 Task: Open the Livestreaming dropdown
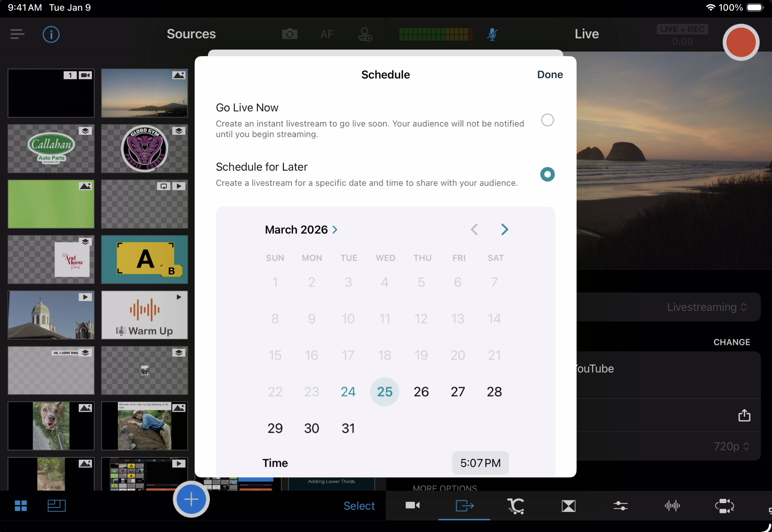(707, 307)
